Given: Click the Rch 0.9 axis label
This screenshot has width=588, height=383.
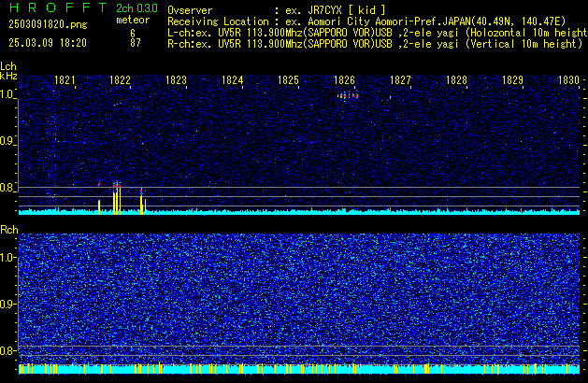Looking at the screenshot, I should click(x=7, y=304).
